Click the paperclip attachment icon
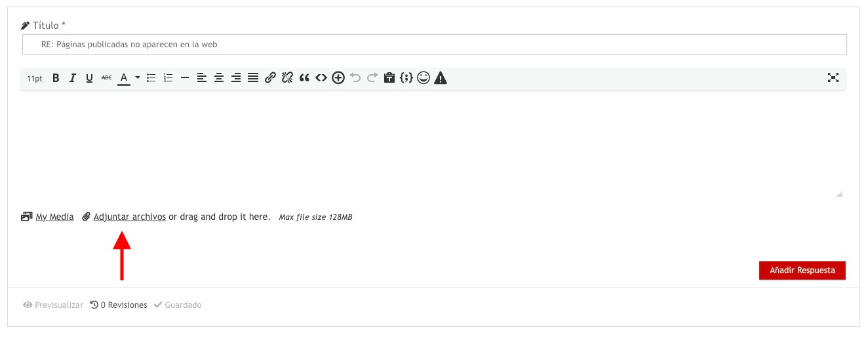Image resolution: width=868 pixels, height=342 pixels. [86, 217]
